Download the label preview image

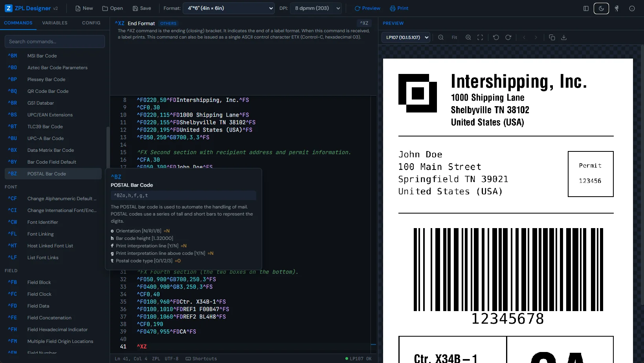pos(564,37)
